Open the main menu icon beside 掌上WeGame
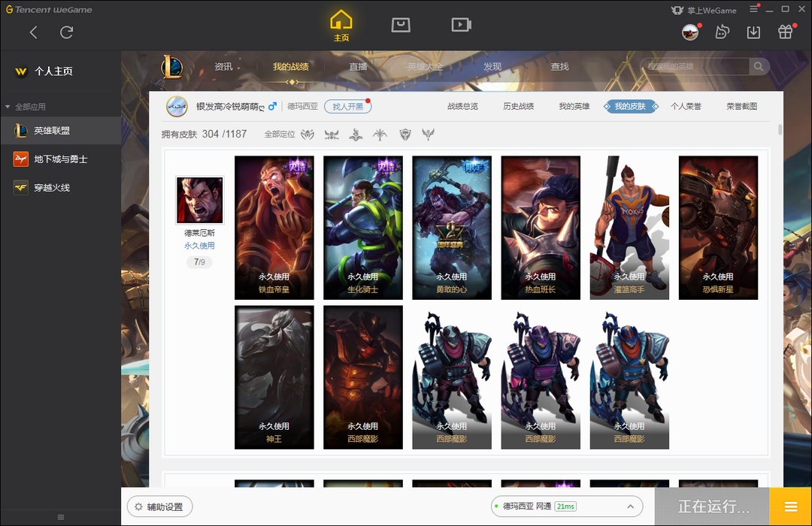 coord(753,9)
